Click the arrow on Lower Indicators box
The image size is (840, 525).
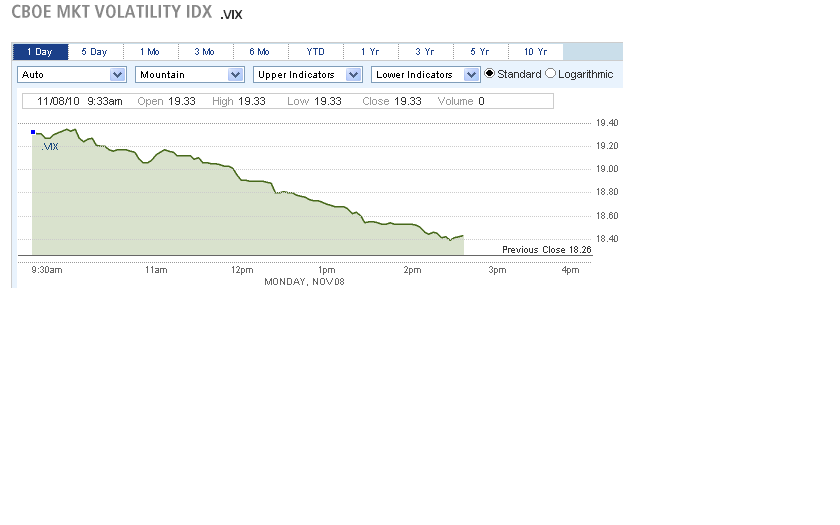tap(471, 74)
